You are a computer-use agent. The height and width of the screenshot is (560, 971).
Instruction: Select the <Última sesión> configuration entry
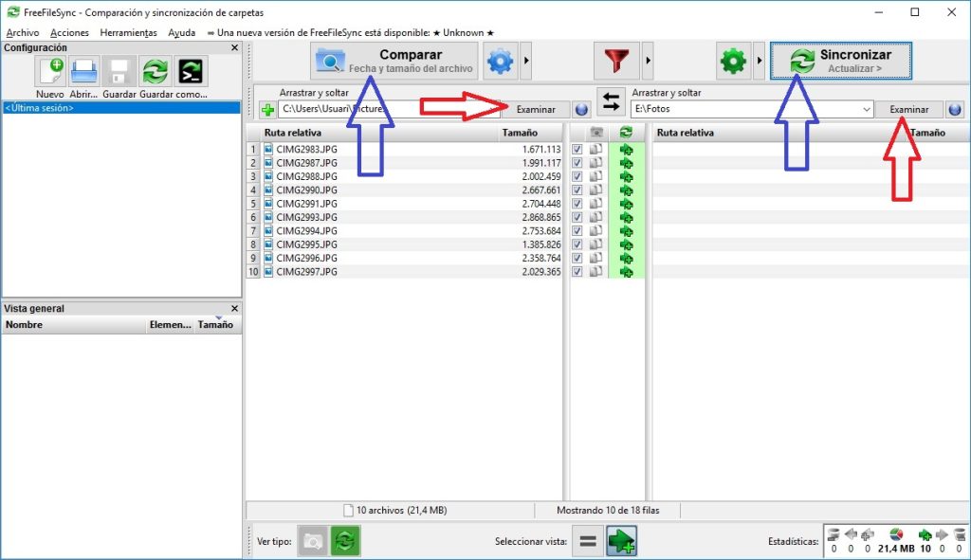pos(121,108)
